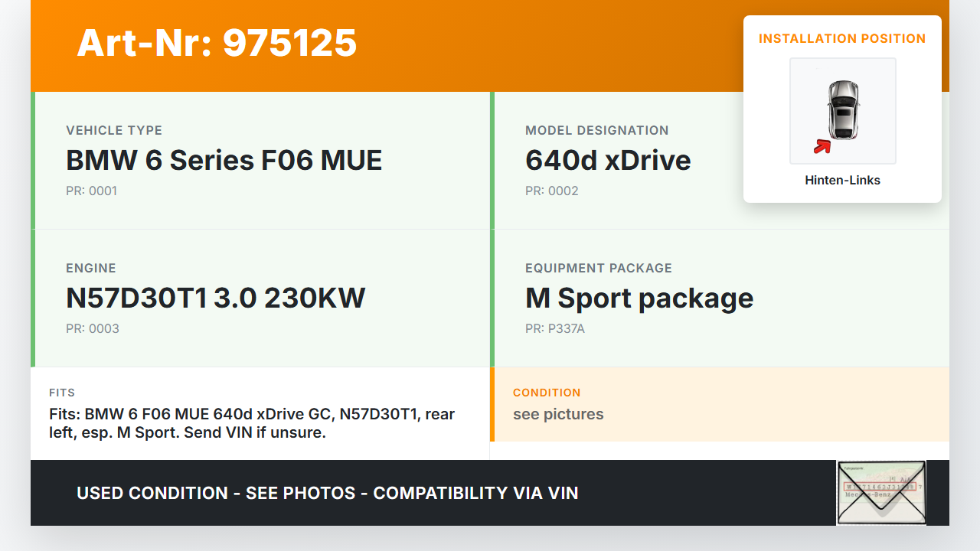The width and height of the screenshot is (980, 551).
Task: Click the 'see pictures' condition text
Action: (558, 415)
